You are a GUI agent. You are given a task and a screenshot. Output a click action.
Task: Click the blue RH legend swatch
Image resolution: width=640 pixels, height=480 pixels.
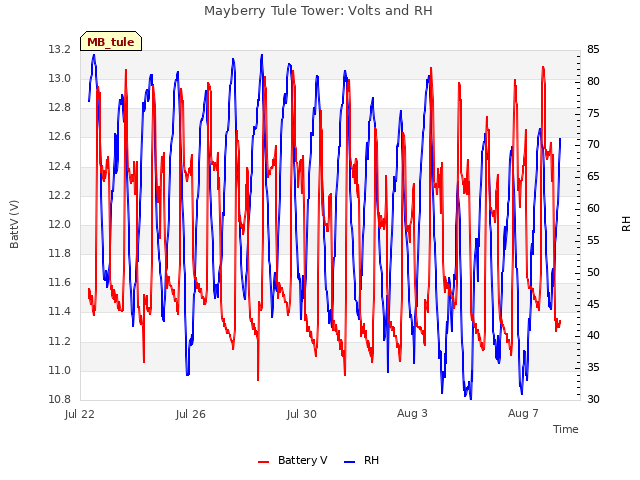[x=350, y=462]
